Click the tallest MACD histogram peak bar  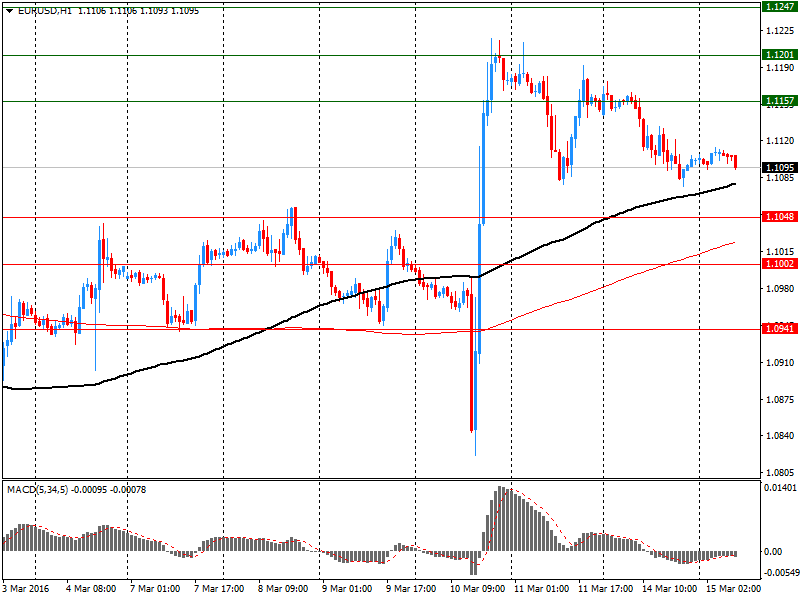coord(501,518)
